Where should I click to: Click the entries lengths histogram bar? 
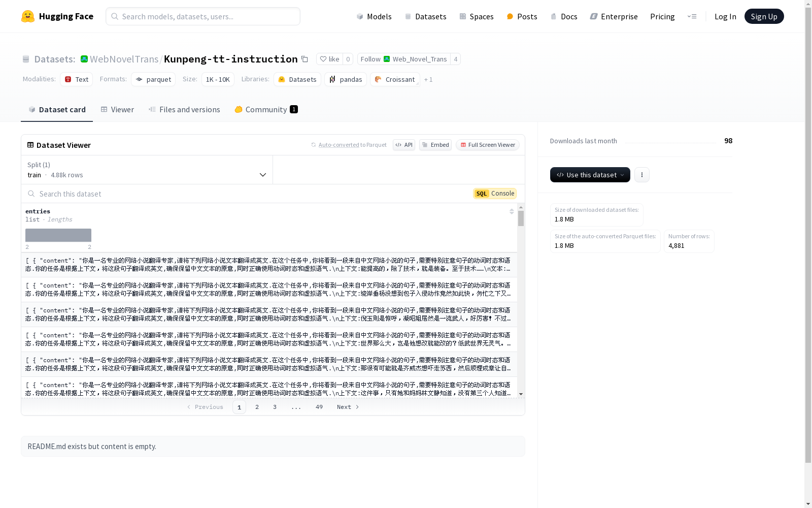(x=58, y=235)
